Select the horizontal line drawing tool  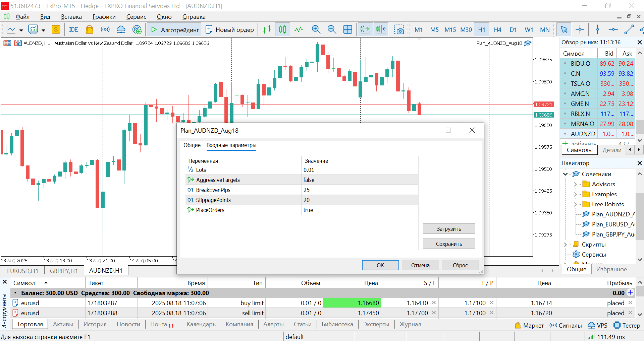tap(613, 29)
